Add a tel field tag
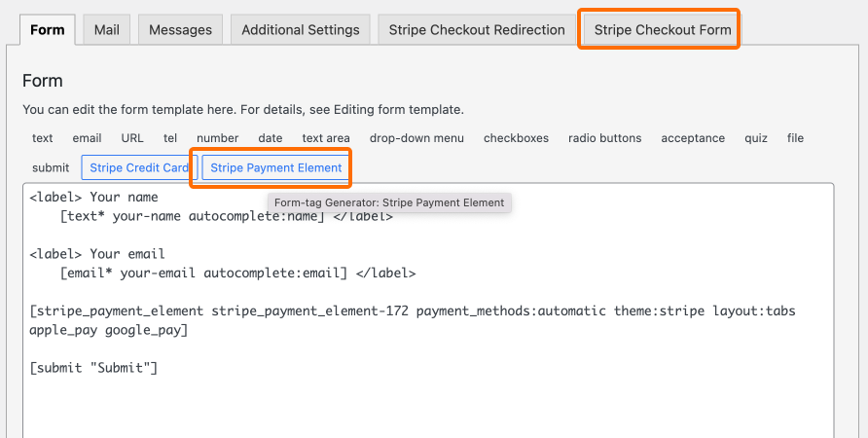Viewport: 868px width, 438px height. [x=170, y=138]
